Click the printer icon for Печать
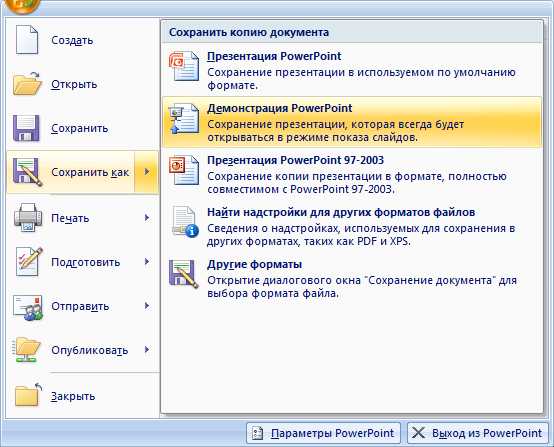 28,218
